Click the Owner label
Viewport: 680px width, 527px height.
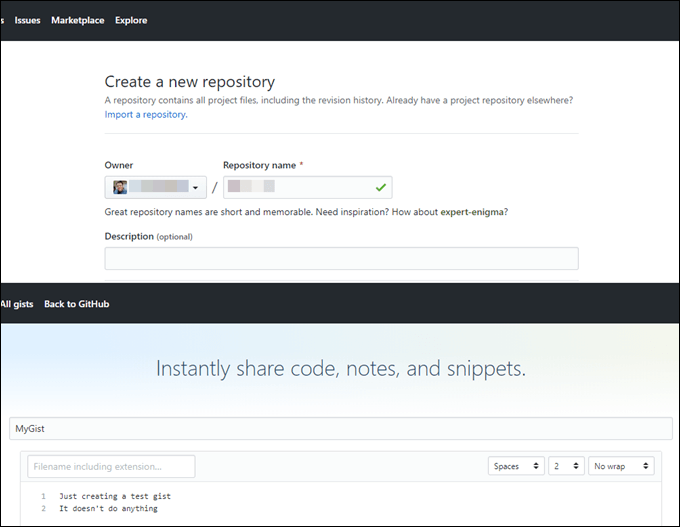click(x=119, y=165)
